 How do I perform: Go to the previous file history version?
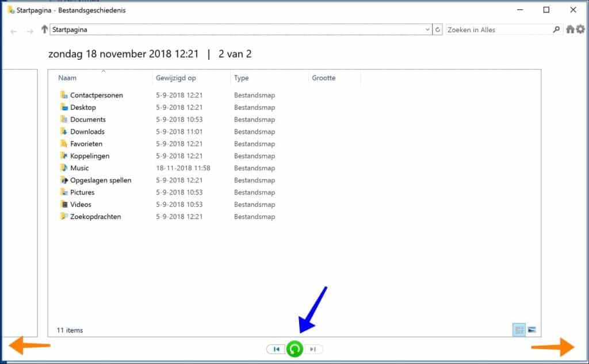click(276, 348)
